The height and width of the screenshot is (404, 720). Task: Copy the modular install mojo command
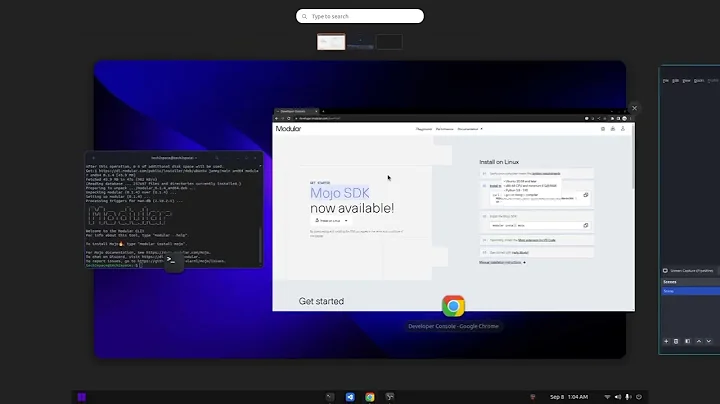585,225
